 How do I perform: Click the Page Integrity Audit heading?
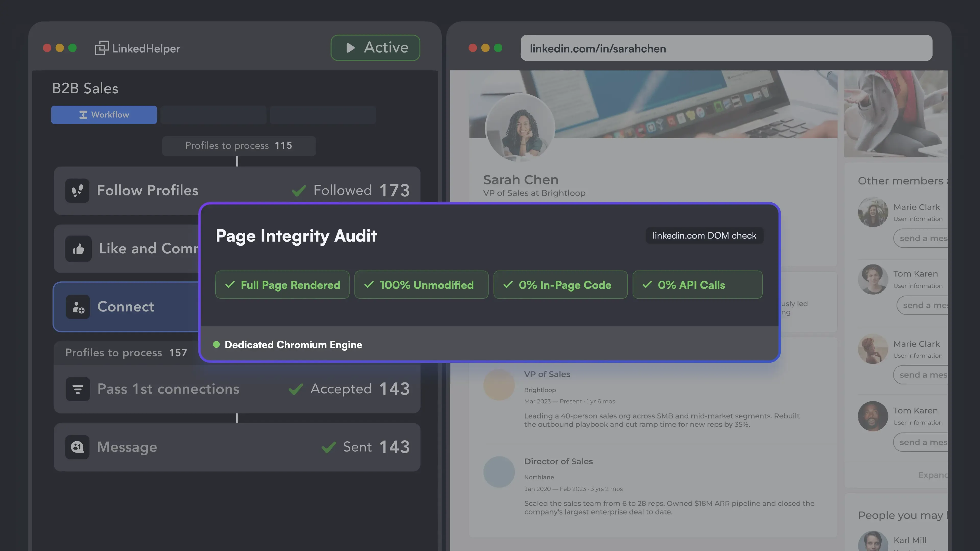click(296, 236)
